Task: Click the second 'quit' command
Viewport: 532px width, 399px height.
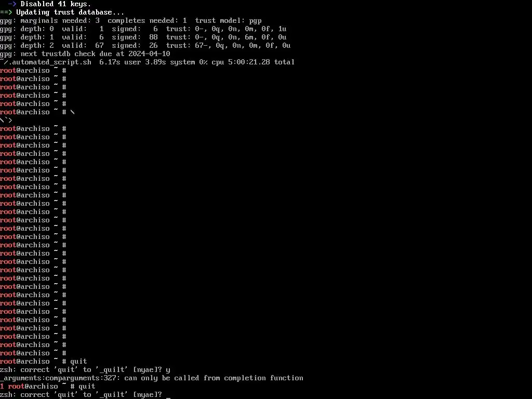Action: coord(87,386)
